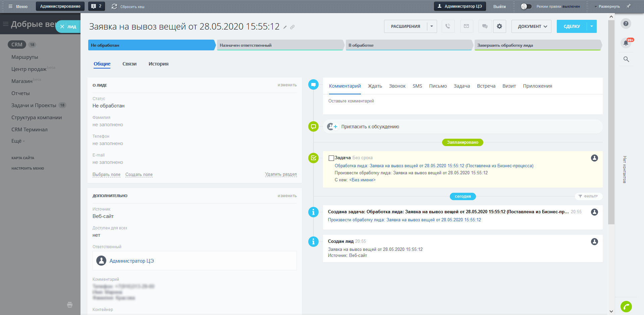This screenshot has height=315, width=644.
Task: Set the lead stage to В обработке
Action: point(409,45)
